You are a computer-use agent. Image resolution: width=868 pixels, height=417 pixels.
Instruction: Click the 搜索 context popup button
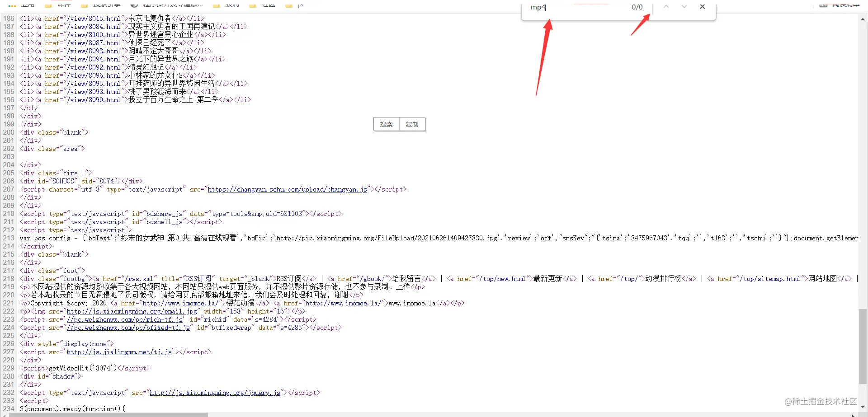pos(387,124)
